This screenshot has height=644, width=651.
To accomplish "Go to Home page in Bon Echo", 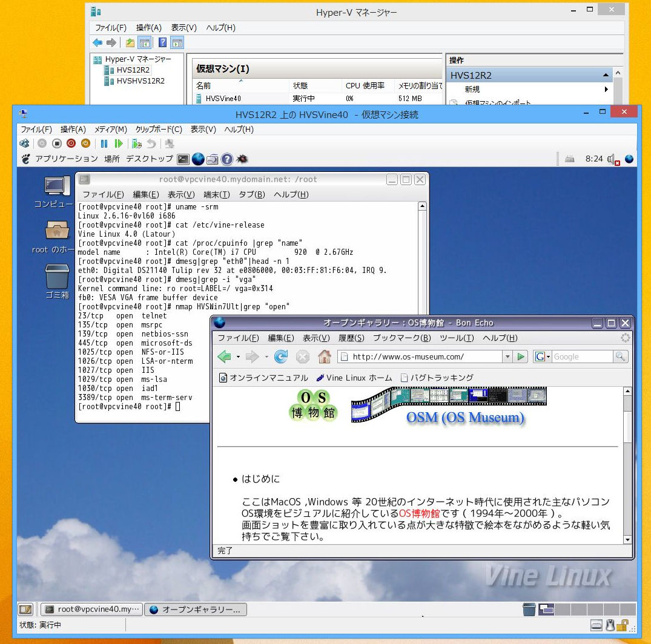I will 324,356.
